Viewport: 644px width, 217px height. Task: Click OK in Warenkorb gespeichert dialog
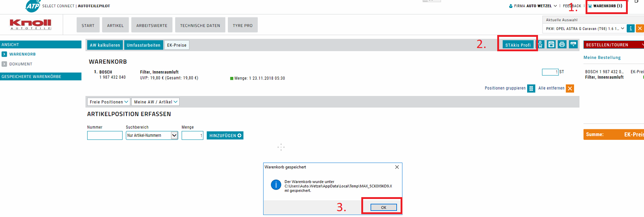pyautogui.click(x=384, y=207)
